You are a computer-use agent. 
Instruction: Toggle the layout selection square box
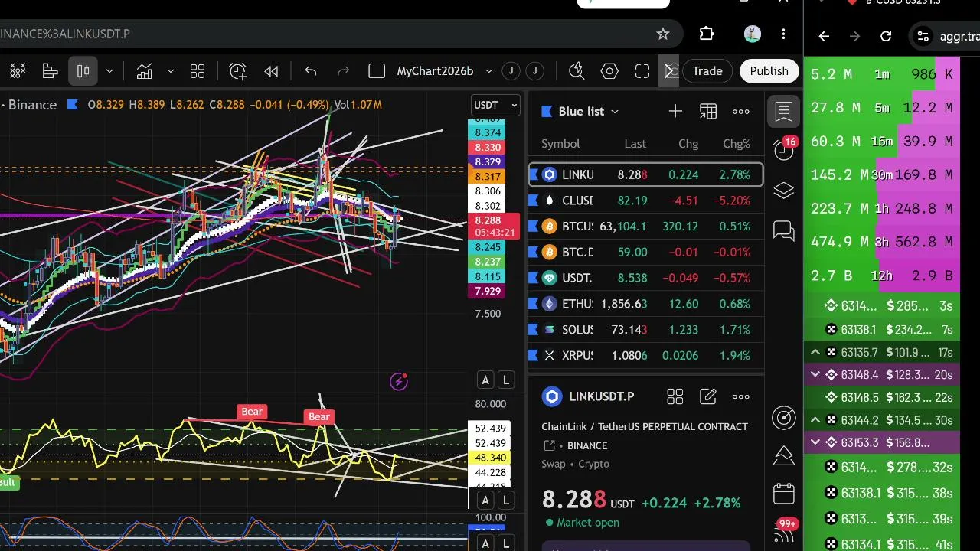click(x=377, y=71)
